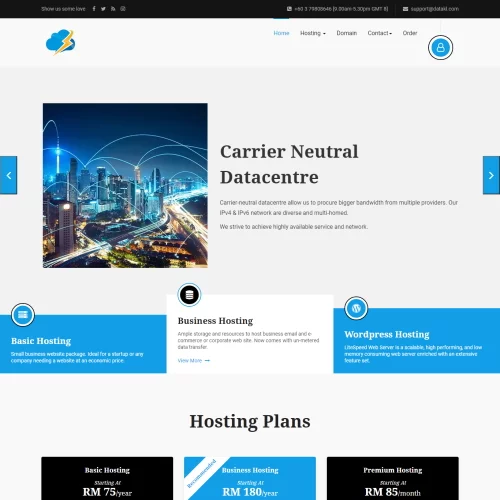Open the Basic Hosting card heading
This screenshot has height=500, width=500.
click(x=41, y=341)
